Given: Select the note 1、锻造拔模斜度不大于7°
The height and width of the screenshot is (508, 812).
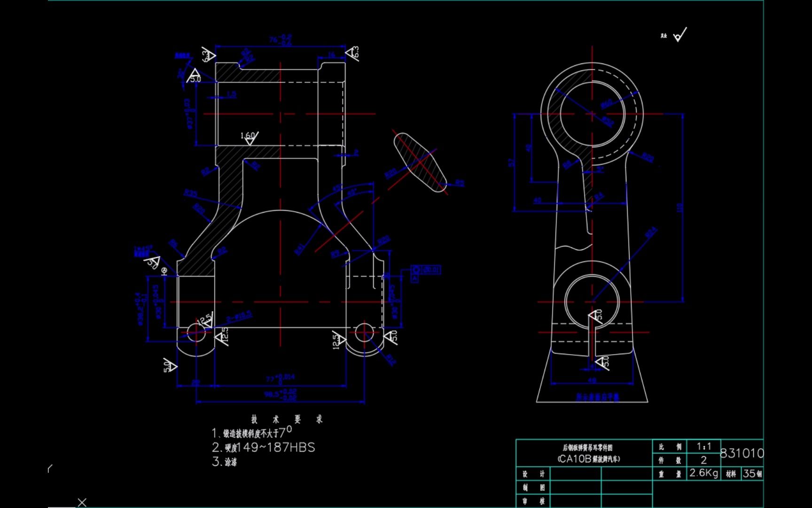Looking at the screenshot, I should coord(252,432).
